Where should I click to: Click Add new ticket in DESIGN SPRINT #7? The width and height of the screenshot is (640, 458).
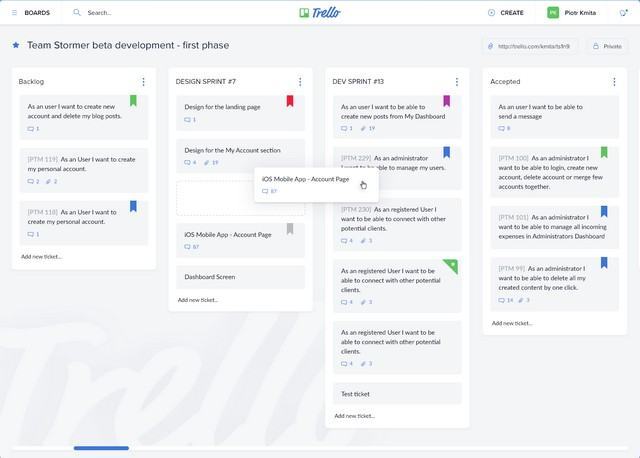click(x=198, y=300)
